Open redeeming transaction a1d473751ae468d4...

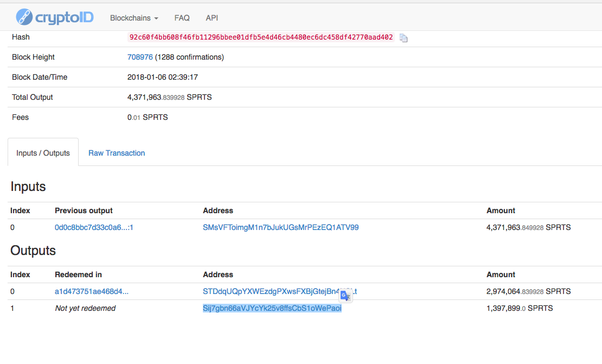(92, 291)
